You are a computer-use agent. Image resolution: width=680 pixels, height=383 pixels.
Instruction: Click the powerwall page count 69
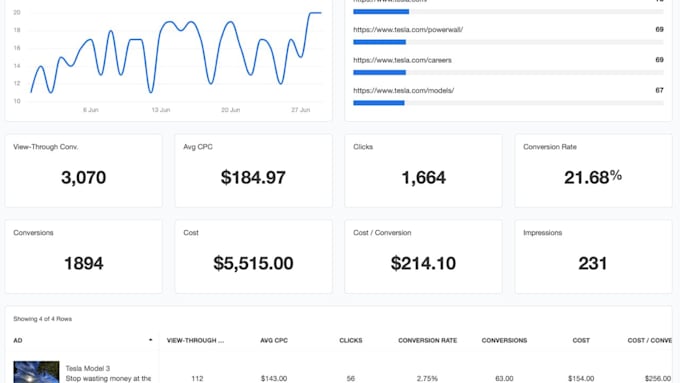659,29
